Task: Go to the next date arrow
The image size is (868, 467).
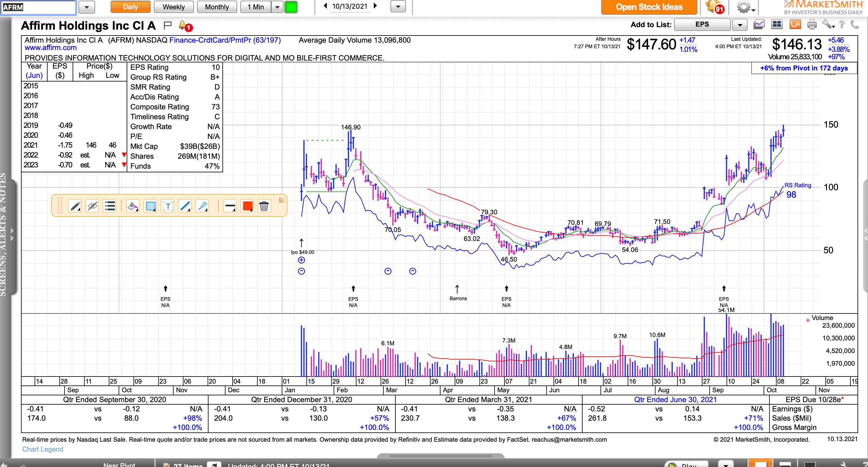Action: (375, 6)
